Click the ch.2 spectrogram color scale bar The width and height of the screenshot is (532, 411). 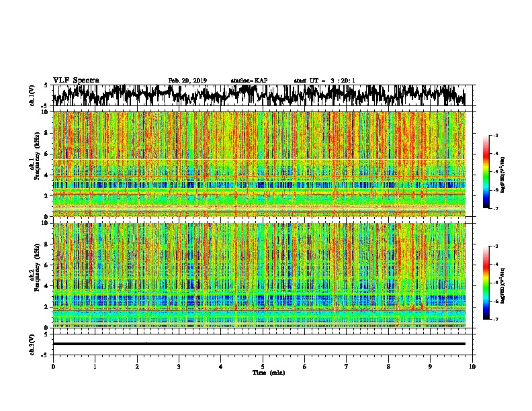pyautogui.click(x=486, y=283)
